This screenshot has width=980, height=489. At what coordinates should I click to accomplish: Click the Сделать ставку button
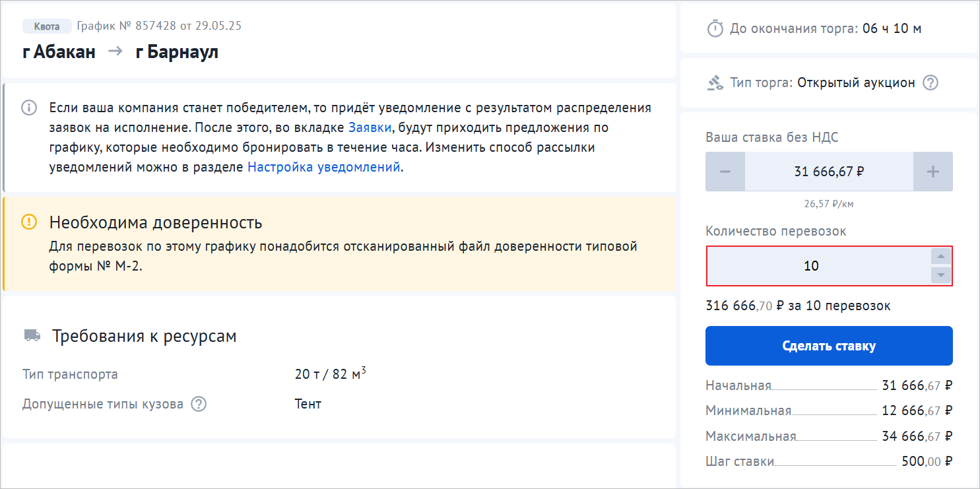click(x=829, y=346)
